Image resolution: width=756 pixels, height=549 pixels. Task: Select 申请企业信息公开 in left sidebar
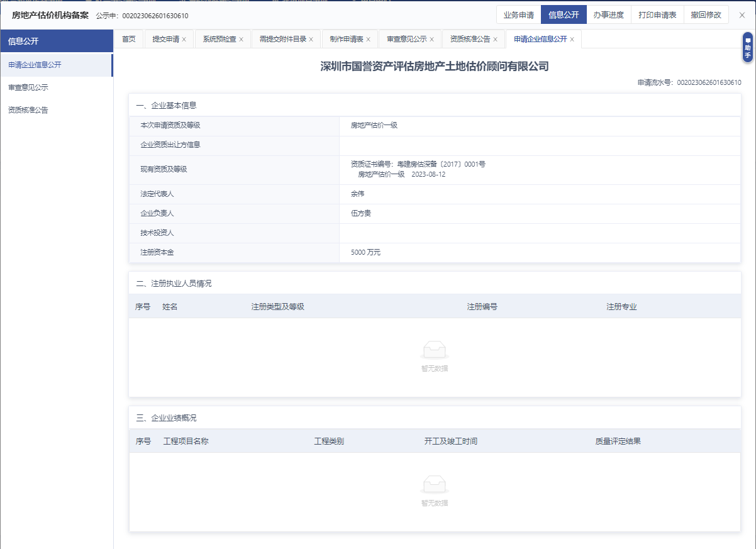tap(35, 65)
